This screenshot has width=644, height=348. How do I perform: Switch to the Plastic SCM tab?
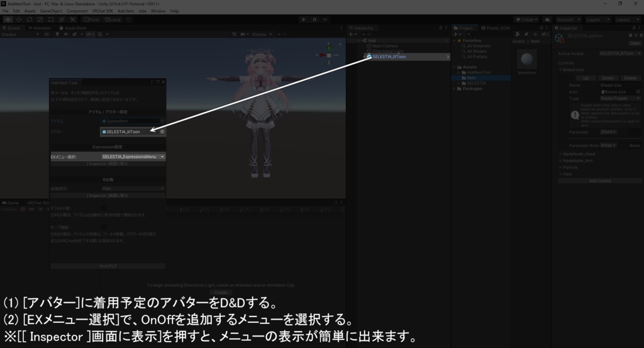click(496, 28)
